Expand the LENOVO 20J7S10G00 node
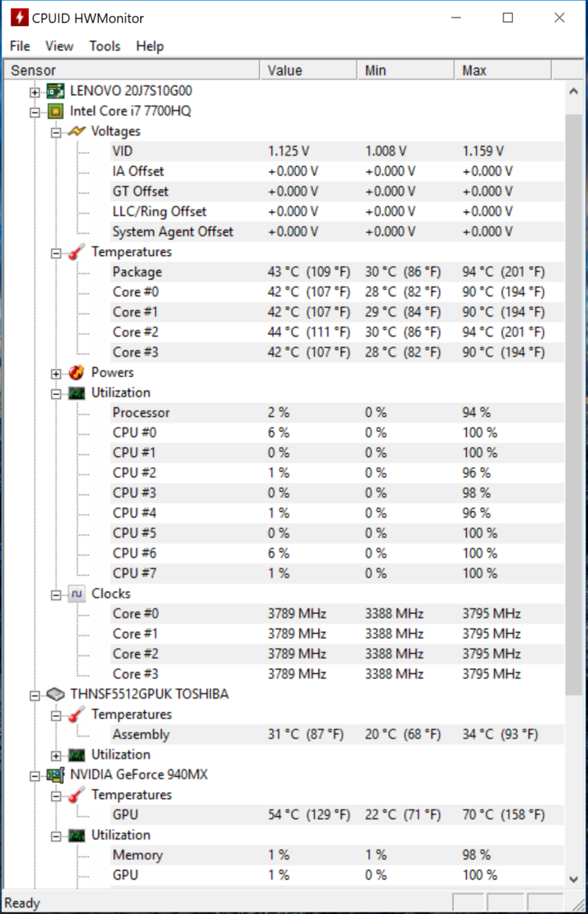 coord(34,91)
